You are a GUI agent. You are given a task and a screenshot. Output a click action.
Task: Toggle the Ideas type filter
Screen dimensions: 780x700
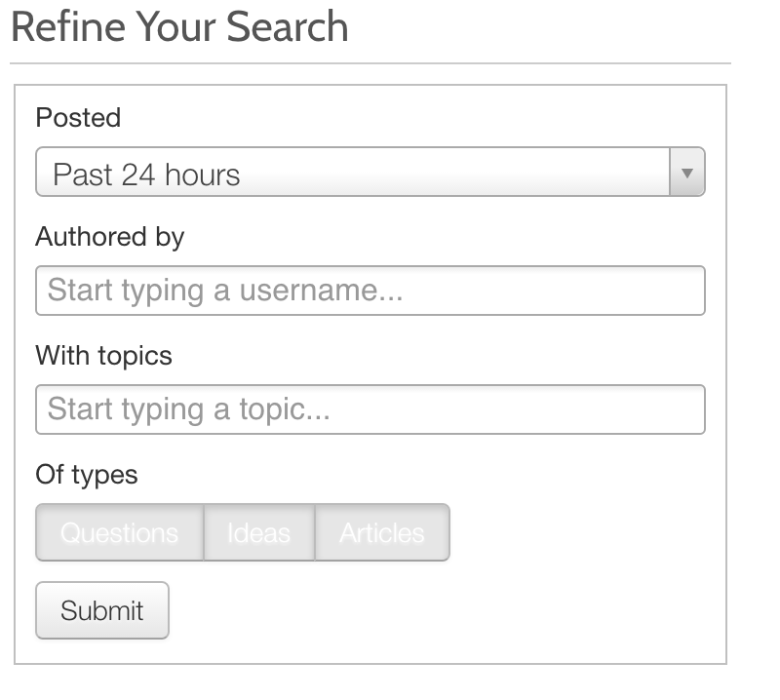tap(258, 532)
